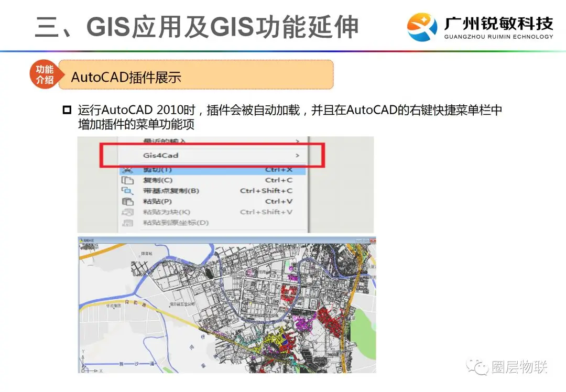566x392 pixels.
Task: Expand the 最近的输入 submenu arrow
Action: [298, 141]
